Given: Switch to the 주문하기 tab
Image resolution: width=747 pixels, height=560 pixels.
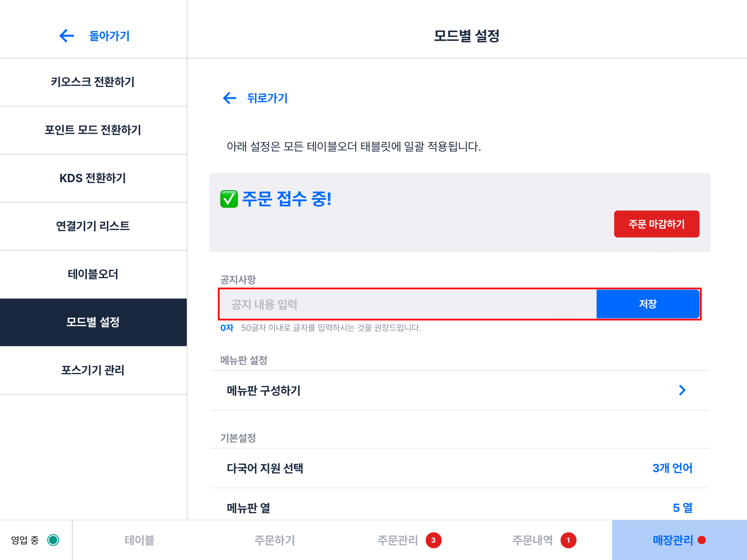Looking at the screenshot, I should pos(275,540).
